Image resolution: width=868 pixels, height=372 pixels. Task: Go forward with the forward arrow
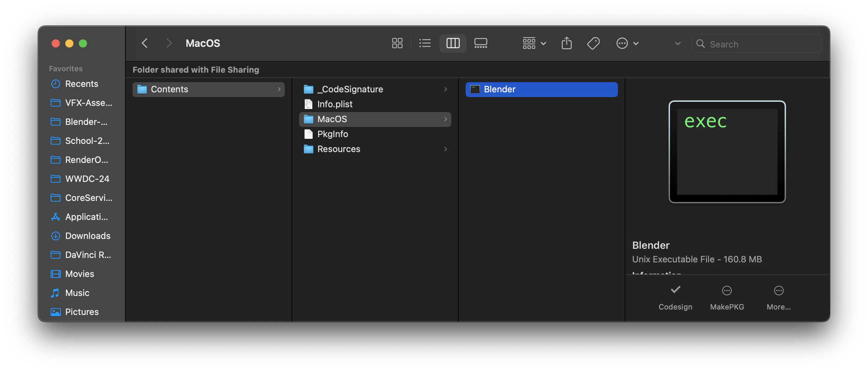click(169, 43)
